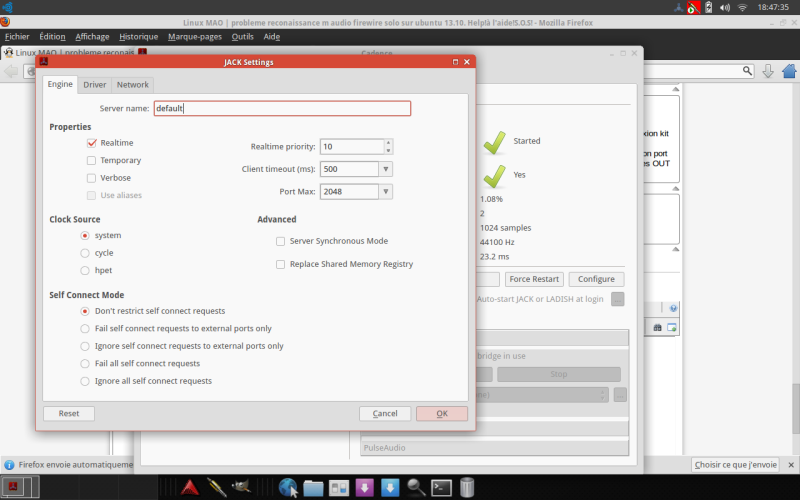Image resolution: width=800 pixels, height=500 pixels.
Task: Open the Marque-pages menu
Action: pyautogui.click(x=194, y=37)
